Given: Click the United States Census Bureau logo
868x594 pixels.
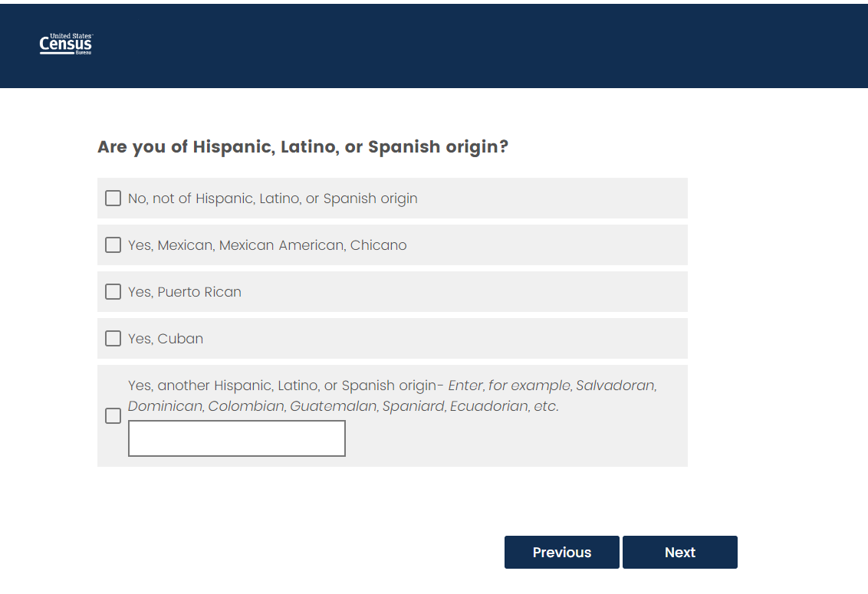Looking at the screenshot, I should click(66, 44).
